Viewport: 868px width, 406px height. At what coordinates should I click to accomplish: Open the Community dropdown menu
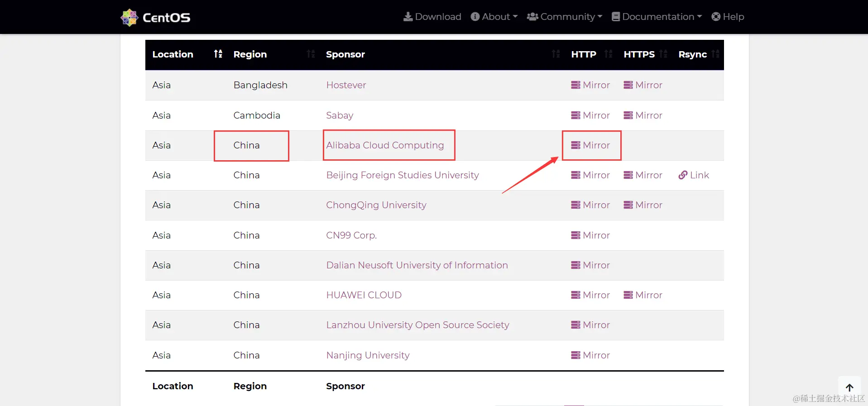point(565,17)
